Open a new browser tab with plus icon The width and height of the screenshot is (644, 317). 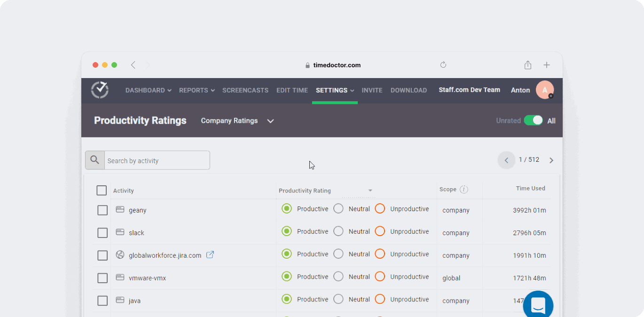coord(547,65)
